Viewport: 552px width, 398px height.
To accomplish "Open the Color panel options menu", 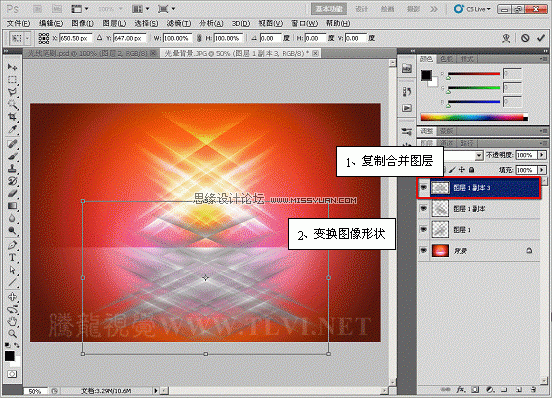I will click(544, 59).
